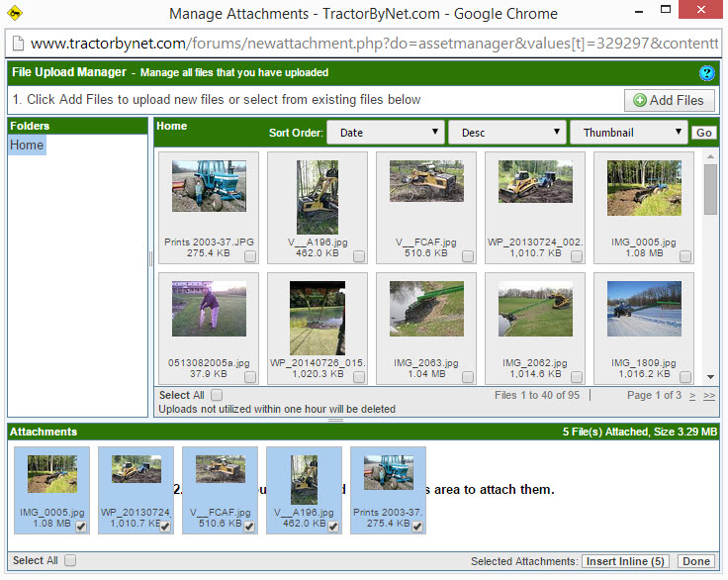Click the Prints 2003-37.JPG thumbnail in Home
728x580 pixels.
pyautogui.click(x=209, y=186)
